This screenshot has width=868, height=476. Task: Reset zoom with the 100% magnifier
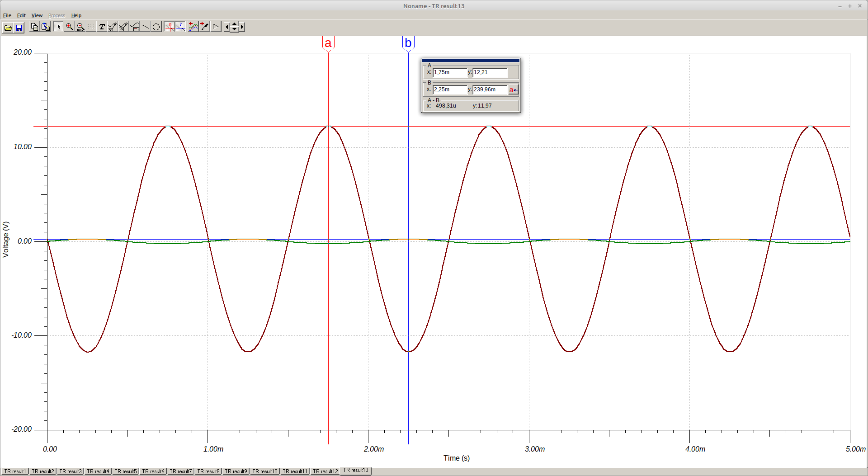click(80, 27)
